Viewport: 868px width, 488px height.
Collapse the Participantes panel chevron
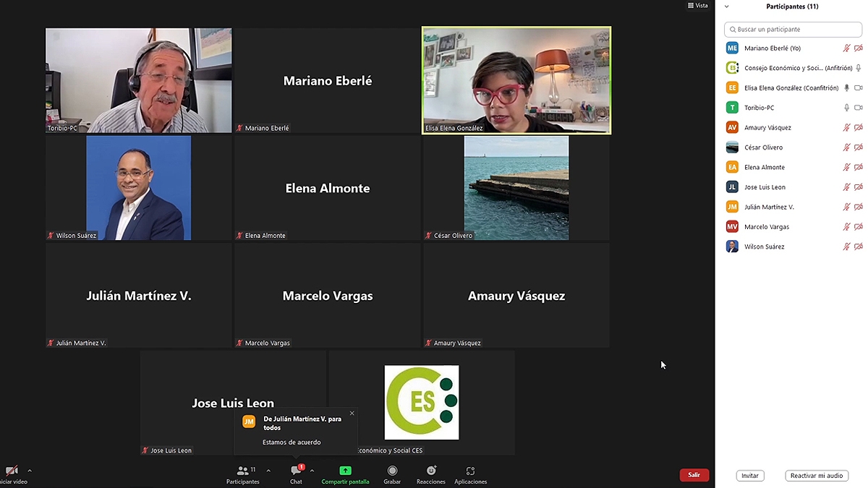point(727,7)
